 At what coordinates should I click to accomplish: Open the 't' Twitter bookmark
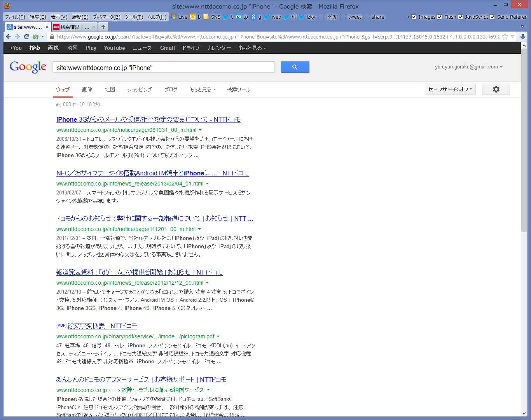point(228,17)
